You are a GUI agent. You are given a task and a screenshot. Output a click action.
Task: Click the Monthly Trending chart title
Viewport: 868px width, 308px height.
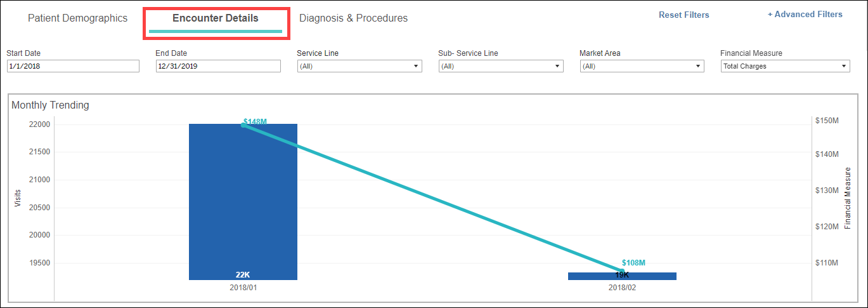tap(50, 105)
